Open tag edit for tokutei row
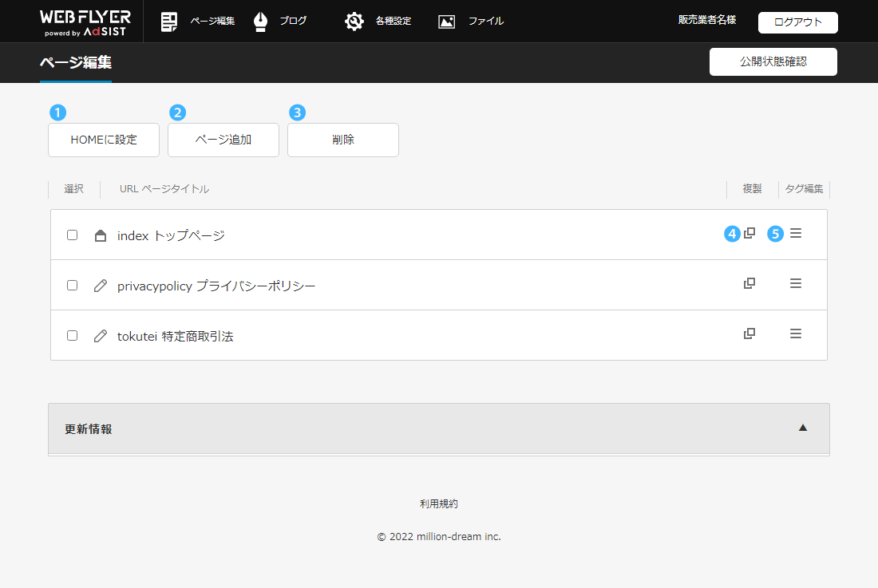The image size is (878, 588). coord(795,334)
